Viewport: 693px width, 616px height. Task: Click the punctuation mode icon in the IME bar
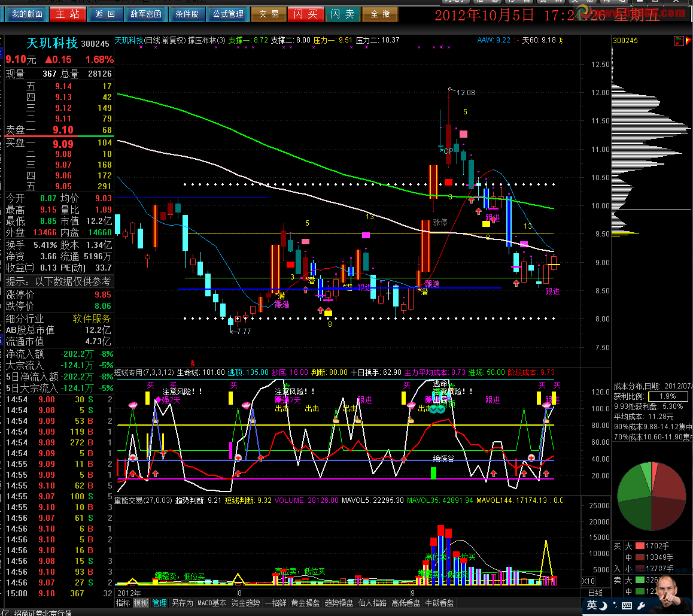tap(615, 605)
